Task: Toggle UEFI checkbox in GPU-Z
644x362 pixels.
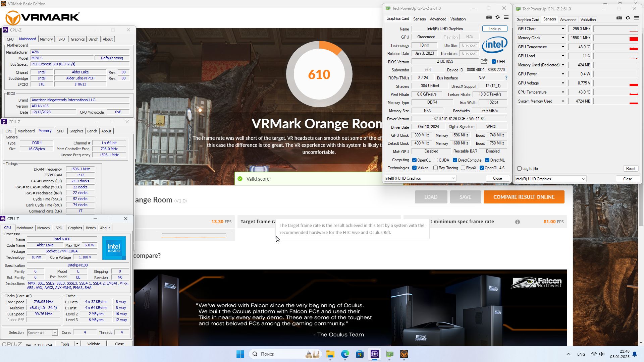Action: (x=494, y=62)
